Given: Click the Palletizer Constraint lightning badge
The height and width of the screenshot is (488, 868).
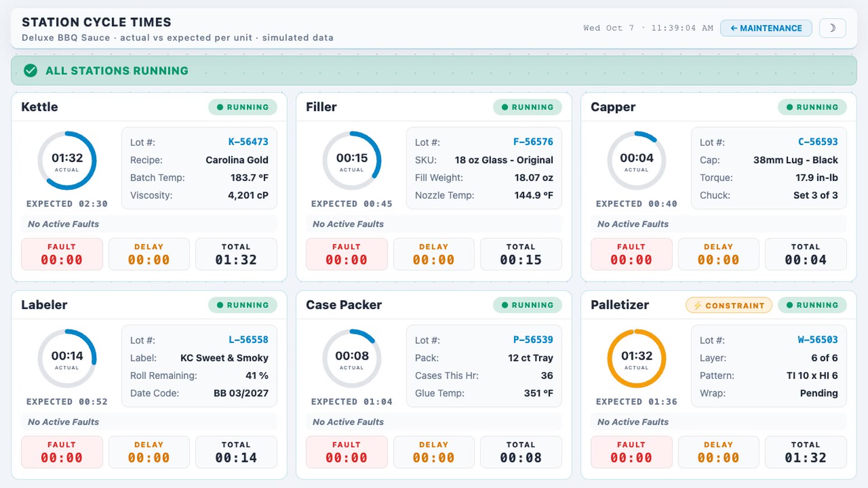Looking at the screenshot, I should pyautogui.click(x=729, y=305).
